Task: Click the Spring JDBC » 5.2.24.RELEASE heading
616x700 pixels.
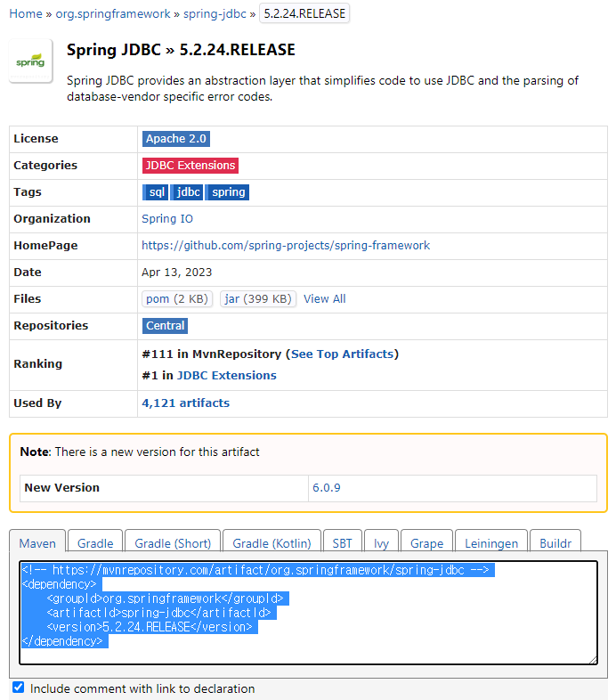Action: click(x=181, y=50)
